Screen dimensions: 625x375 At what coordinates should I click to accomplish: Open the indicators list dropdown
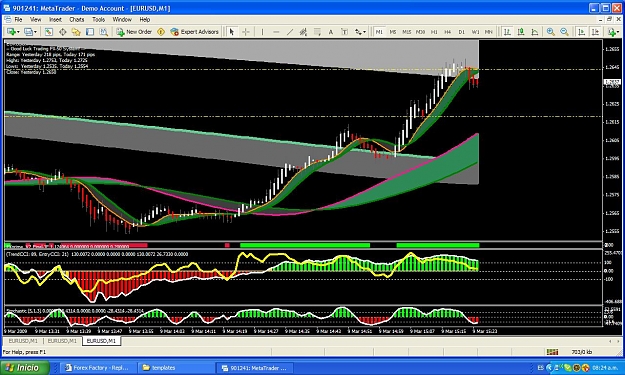(x=613, y=32)
